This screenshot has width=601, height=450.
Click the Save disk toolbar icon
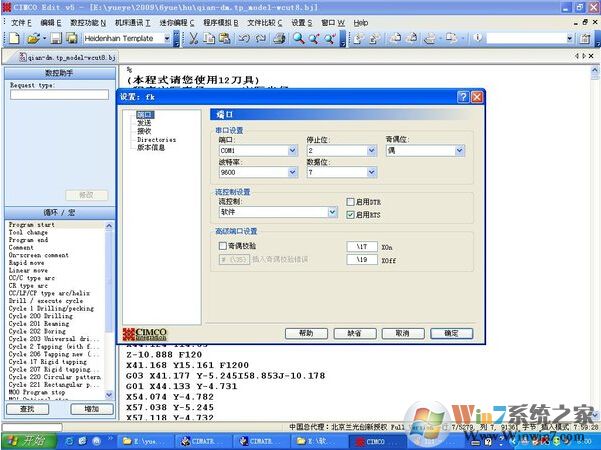[x=56, y=38]
